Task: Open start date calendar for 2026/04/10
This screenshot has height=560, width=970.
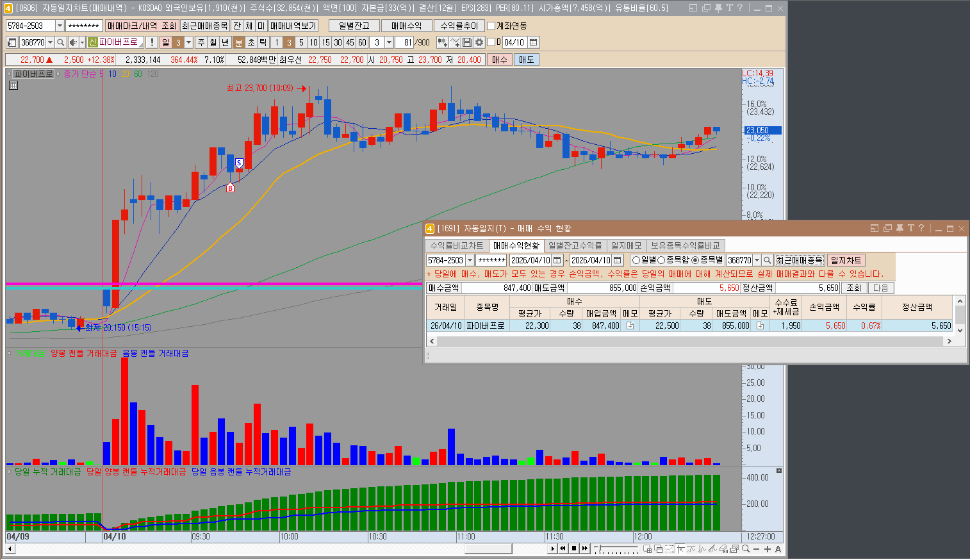Action: 557,260
